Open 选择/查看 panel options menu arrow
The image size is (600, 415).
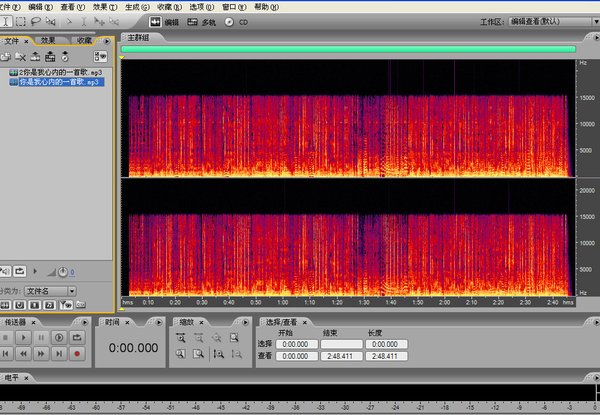tap(596, 322)
